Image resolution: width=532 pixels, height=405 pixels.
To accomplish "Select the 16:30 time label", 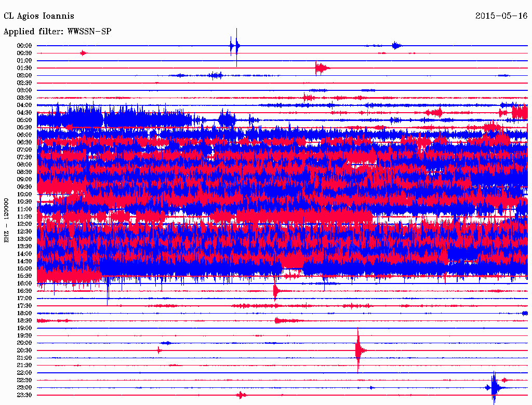I will click(24, 291).
